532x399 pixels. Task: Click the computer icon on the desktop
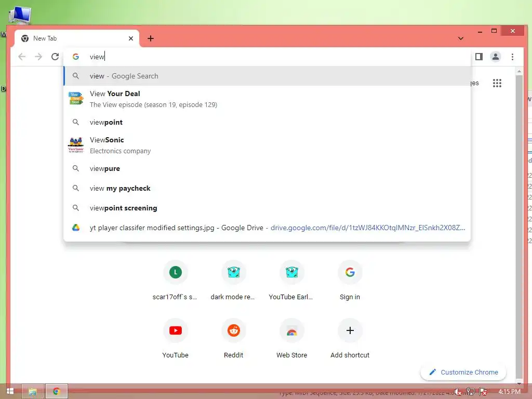coord(19,15)
